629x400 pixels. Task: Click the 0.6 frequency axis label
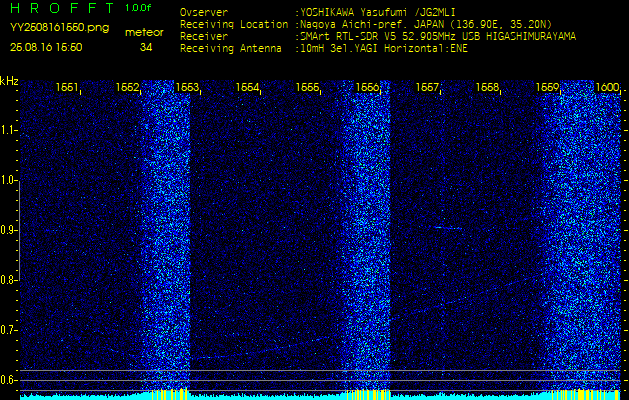click(7, 380)
